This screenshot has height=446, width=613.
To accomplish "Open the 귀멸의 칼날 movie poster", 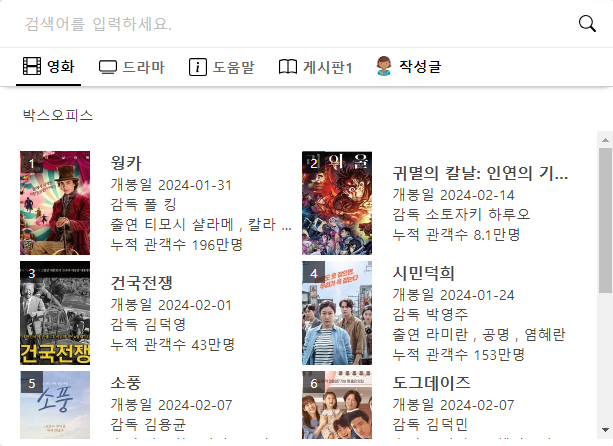I will coord(337,203).
